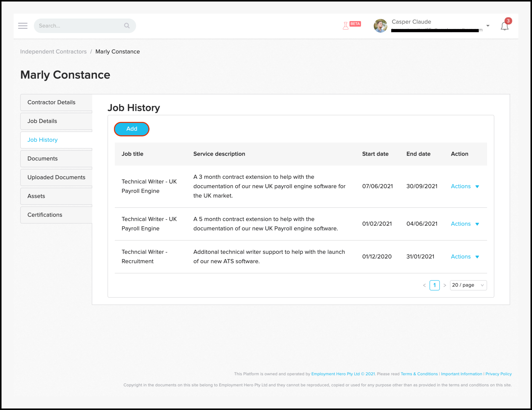Open the Privacy Policy link
Viewport: 532px width, 410px height.
[x=498, y=374]
